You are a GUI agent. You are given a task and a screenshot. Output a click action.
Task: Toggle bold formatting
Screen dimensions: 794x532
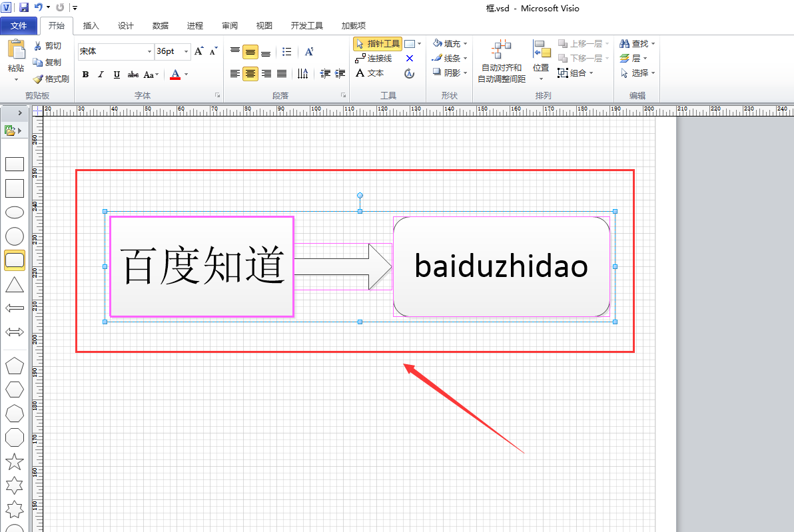click(x=85, y=75)
